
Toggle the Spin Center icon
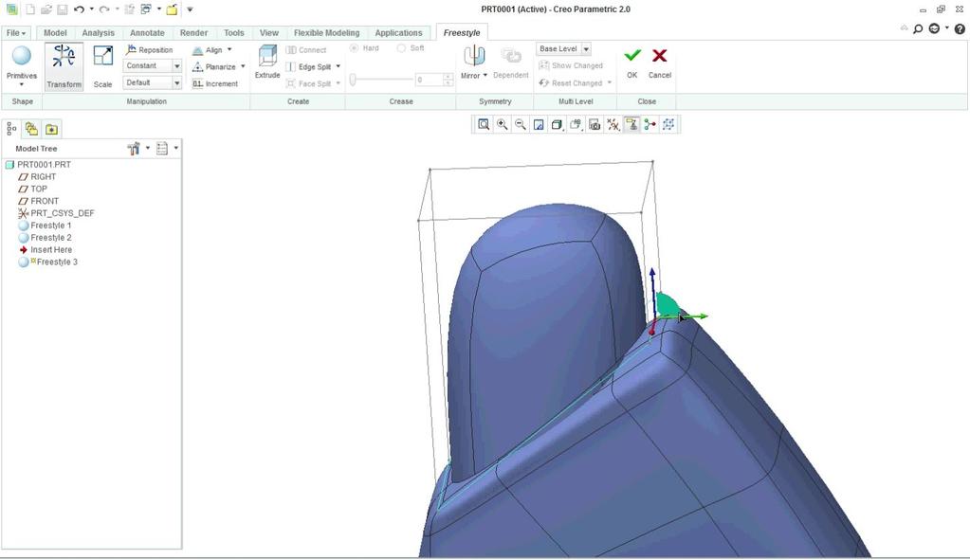click(650, 125)
